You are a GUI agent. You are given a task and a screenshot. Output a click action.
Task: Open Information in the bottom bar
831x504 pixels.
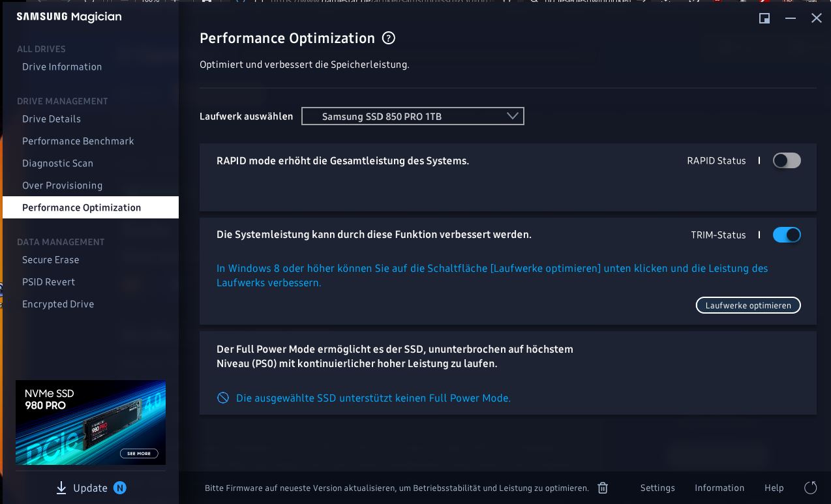pos(719,488)
